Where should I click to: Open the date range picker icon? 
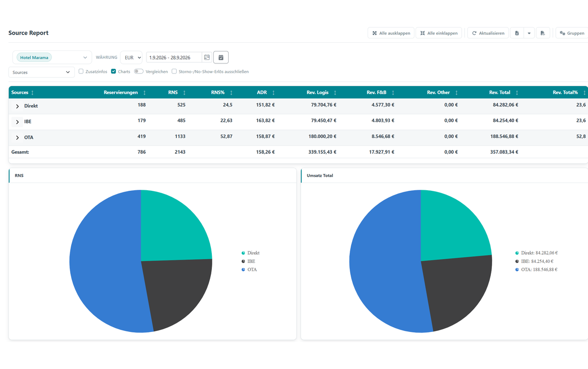coord(207,58)
